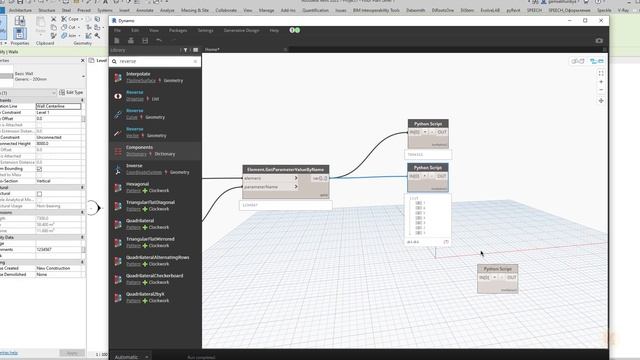Screen dimensions: 640x360
Task: Open the Edit menu in Dynamo
Action: (135, 30)
